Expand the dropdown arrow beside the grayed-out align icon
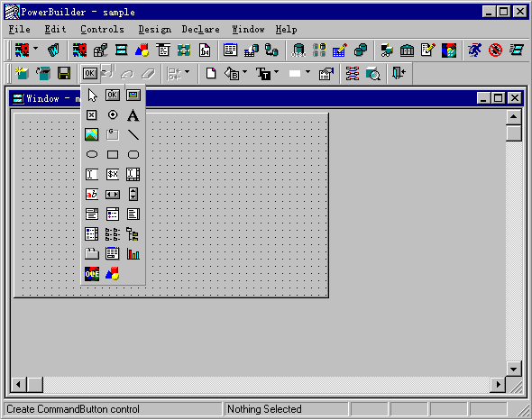Image resolution: width=532 pixels, height=420 pixels. 187,71
